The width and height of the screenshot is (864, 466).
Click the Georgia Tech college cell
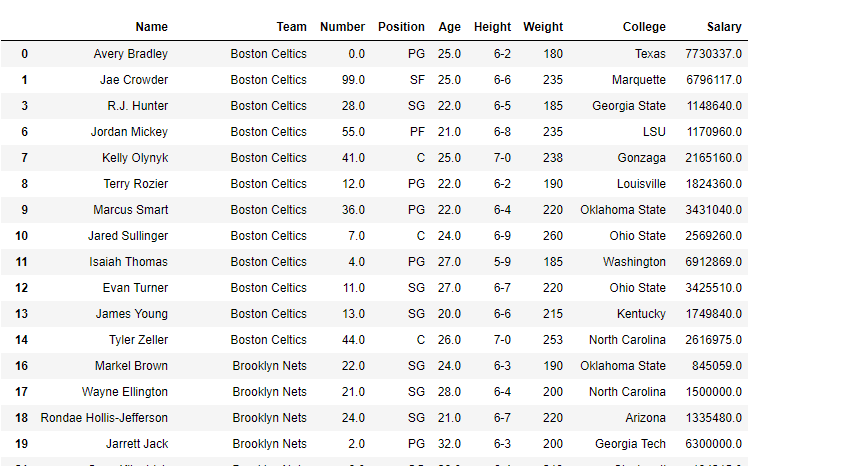[629, 444]
